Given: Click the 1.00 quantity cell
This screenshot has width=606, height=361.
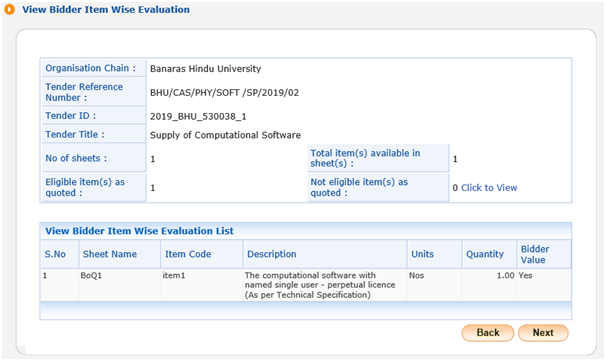Looking at the screenshot, I should [506, 276].
